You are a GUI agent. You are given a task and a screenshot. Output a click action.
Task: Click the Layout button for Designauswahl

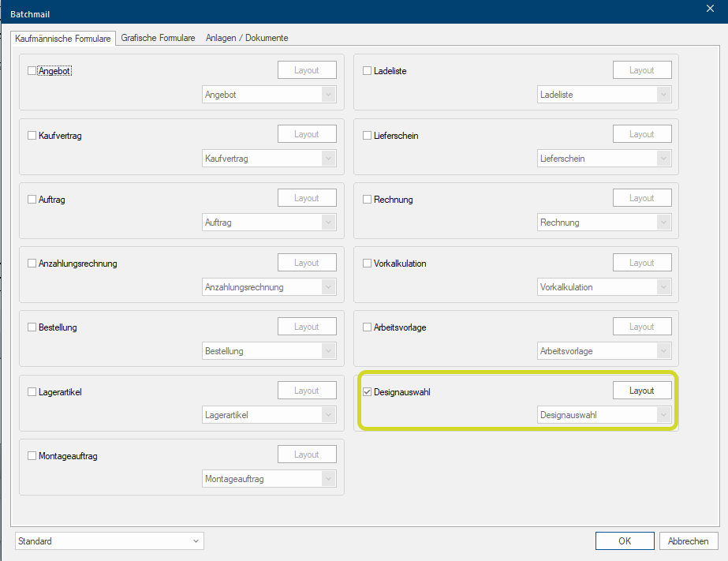point(642,391)
